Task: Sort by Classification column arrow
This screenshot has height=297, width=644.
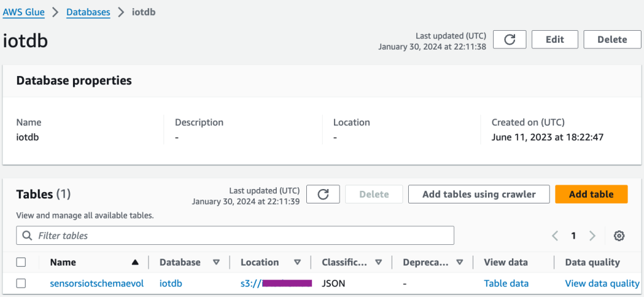Action: click(x=379, y=262)
